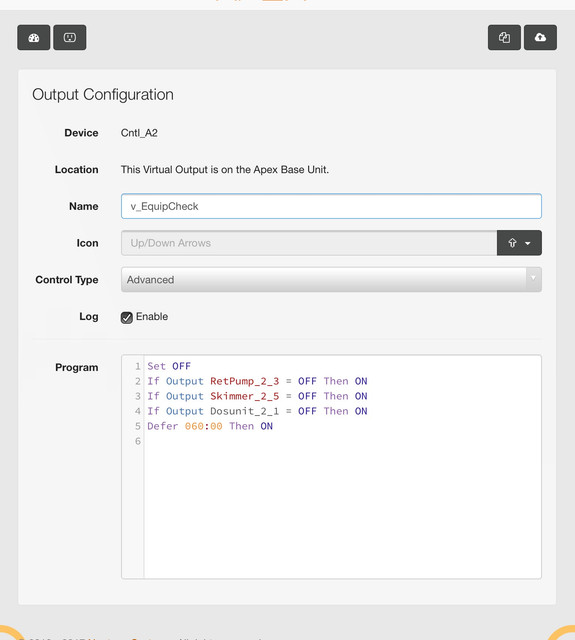The height and width of the screenshot is (640, 575).
Task: Click the Enable label next to Log
Action: 152,317
